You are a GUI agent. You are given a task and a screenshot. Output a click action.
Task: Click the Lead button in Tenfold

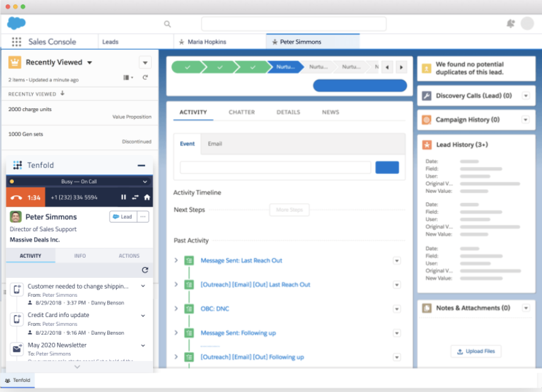pyautogui.click(x=123, y=217)
